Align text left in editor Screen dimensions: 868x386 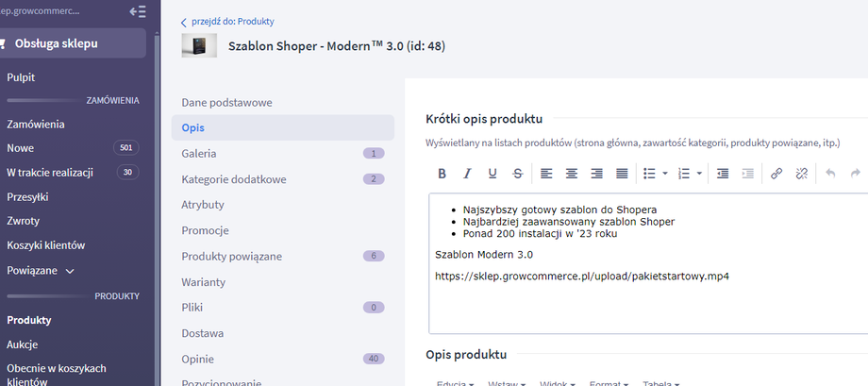pyautogui.click(x=546, y=174)
